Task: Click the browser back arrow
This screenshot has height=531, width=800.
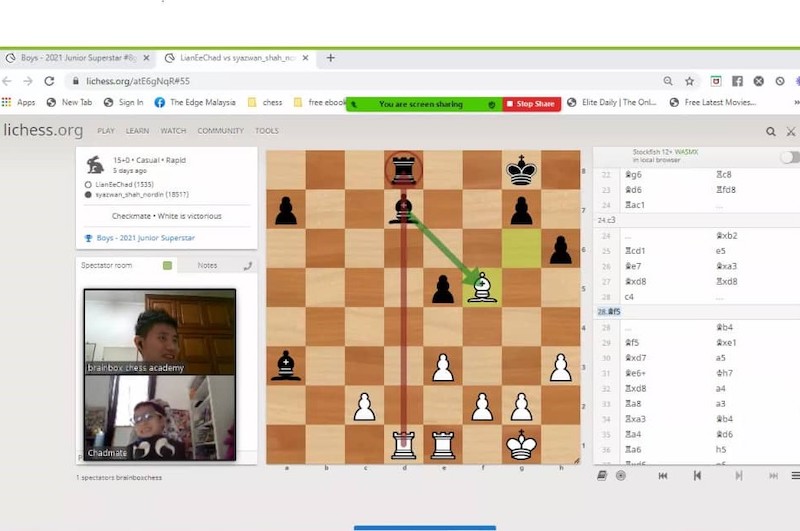Action: [7, 81]
